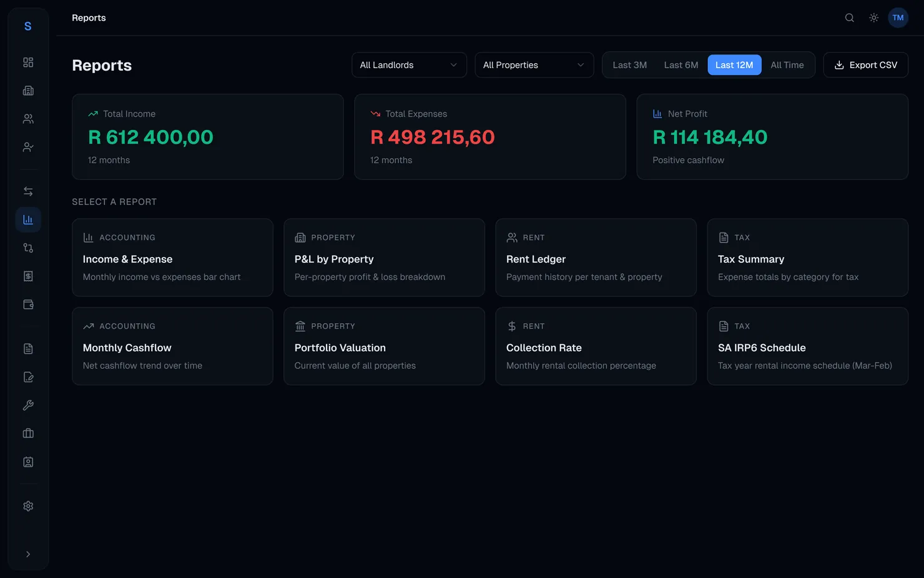The width and height of the screenshot is (924, 578).
Task: Click the blue S logo in sidebar
Action: pos(27,26)
